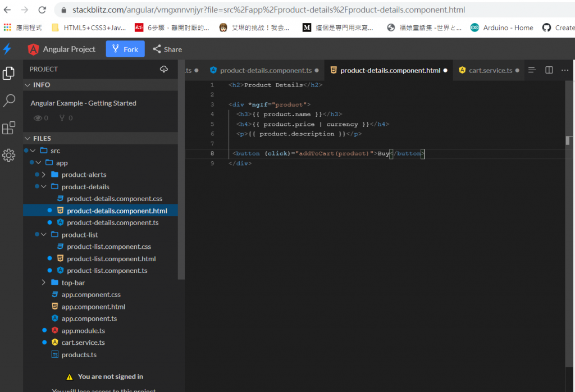Click the format document lines icon

point(532,70)
